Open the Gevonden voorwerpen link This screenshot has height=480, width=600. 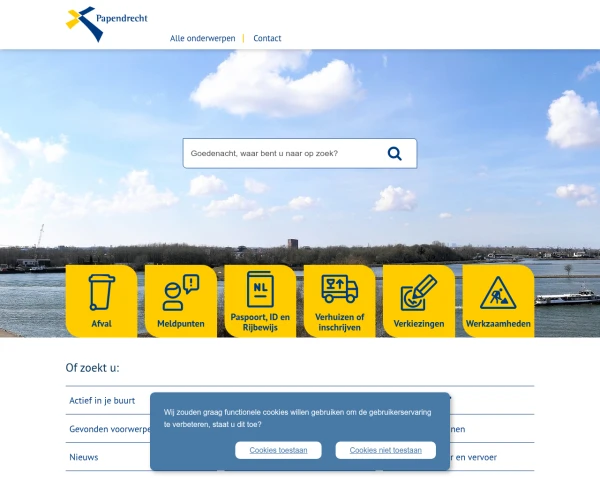point(110,429)
